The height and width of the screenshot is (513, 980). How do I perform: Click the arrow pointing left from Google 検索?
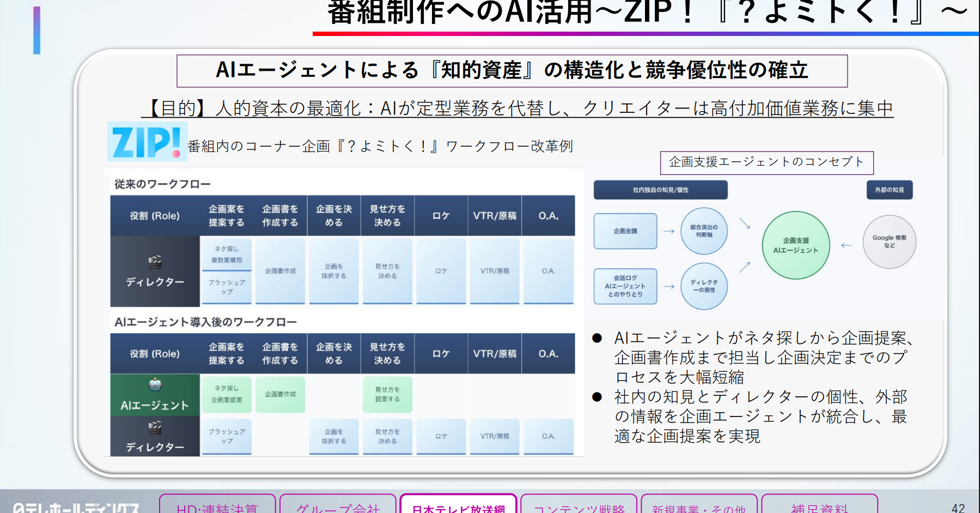click(x=846, y=245)
